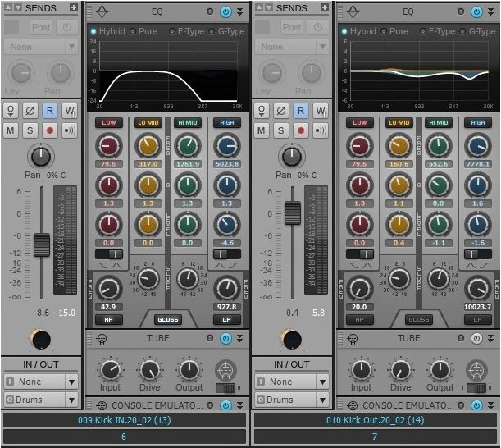Toggle EQ power on Kick Out strip
The image size is (501, 448).
(476, 11)
